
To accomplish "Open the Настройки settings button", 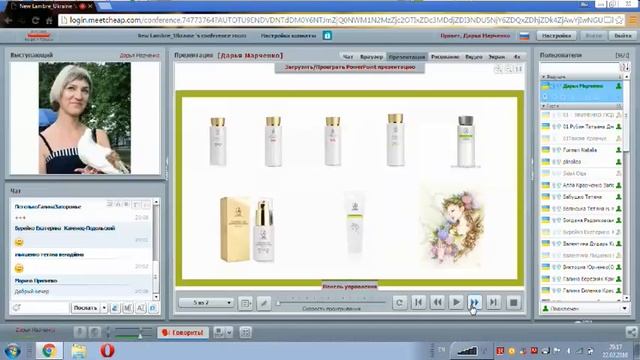I will [556, 36].
